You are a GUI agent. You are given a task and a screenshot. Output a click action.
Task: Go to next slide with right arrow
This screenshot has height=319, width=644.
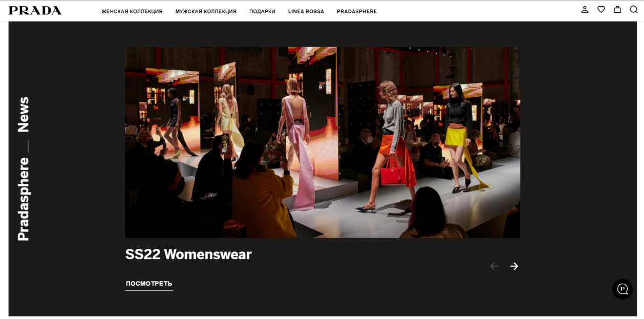(x=514, y=266)
